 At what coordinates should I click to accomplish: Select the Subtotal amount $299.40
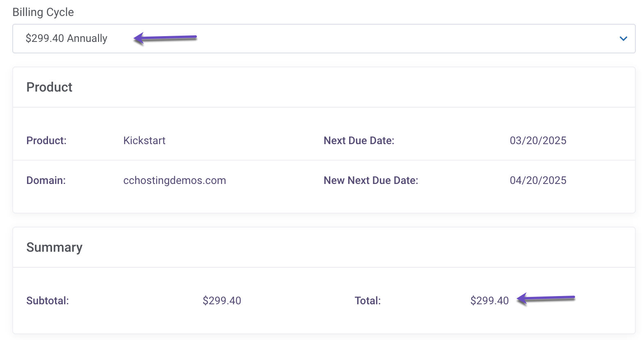click(222, 301)
